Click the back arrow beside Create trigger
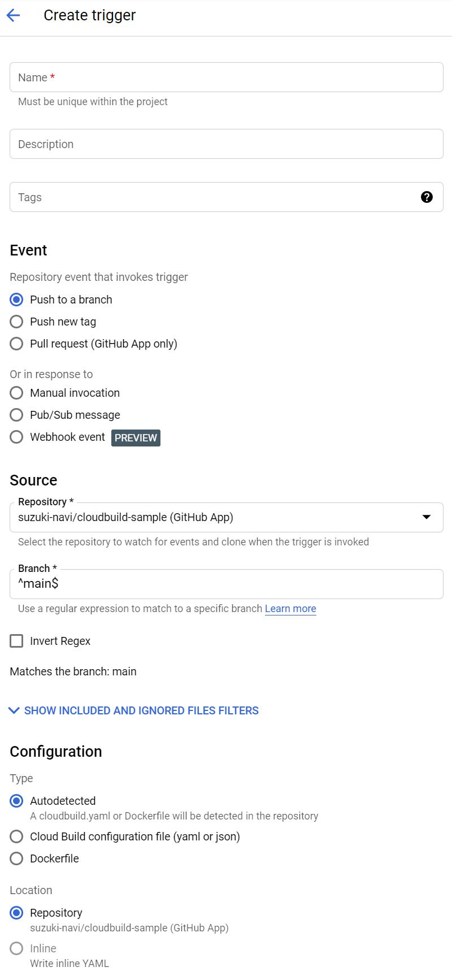This screenshot has height=980, width=452. 12,15
